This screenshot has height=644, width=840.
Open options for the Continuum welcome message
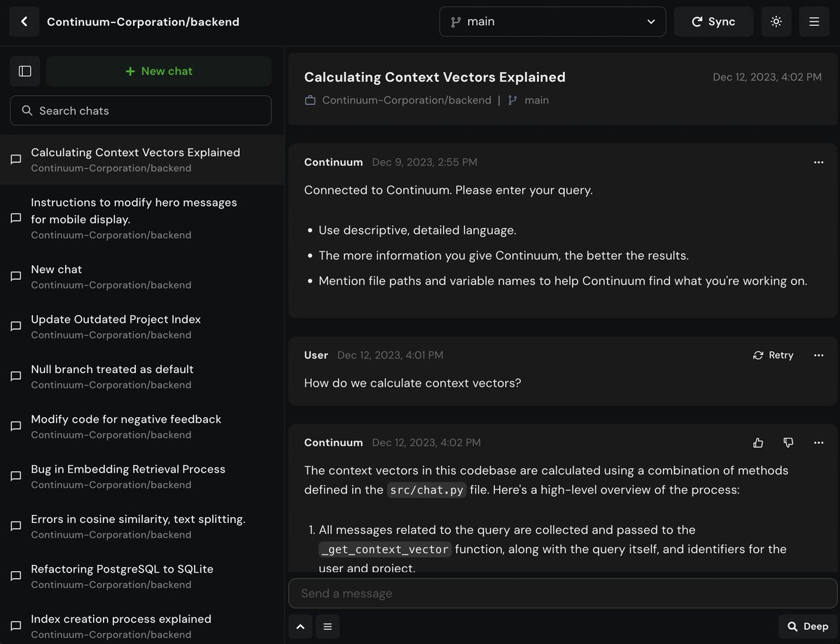coord(818,162)
